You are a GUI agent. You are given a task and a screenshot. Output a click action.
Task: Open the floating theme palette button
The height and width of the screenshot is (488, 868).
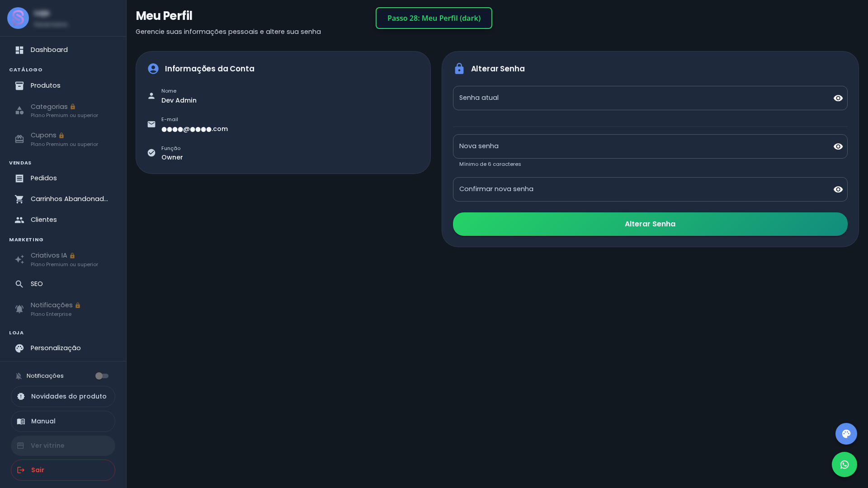[846, 434]
